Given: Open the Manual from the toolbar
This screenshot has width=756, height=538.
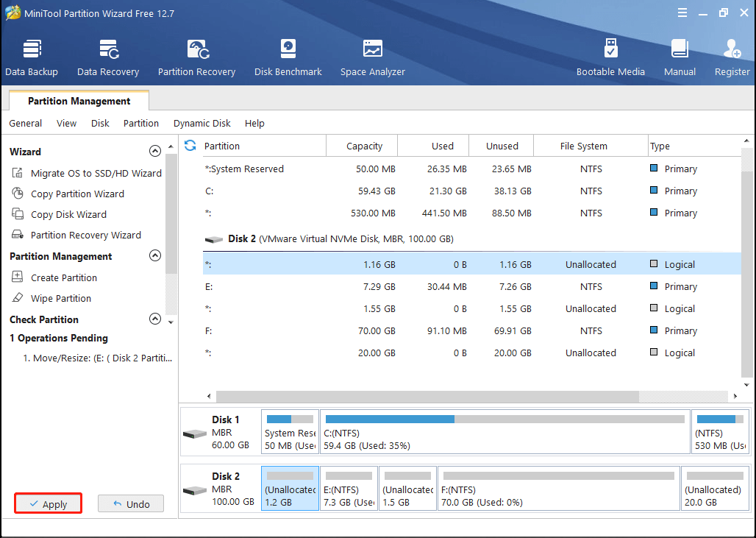Looking at the screenshot, I should coord(680,58).
